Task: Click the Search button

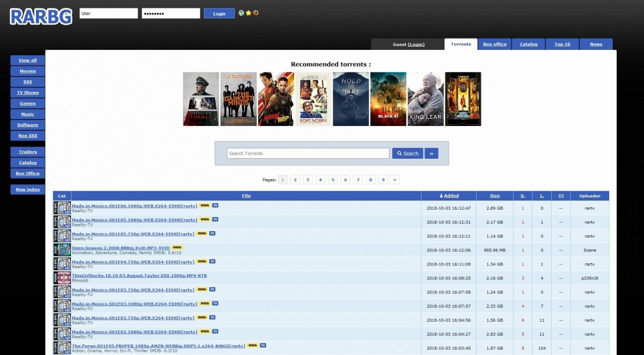Action: point(408,153)
